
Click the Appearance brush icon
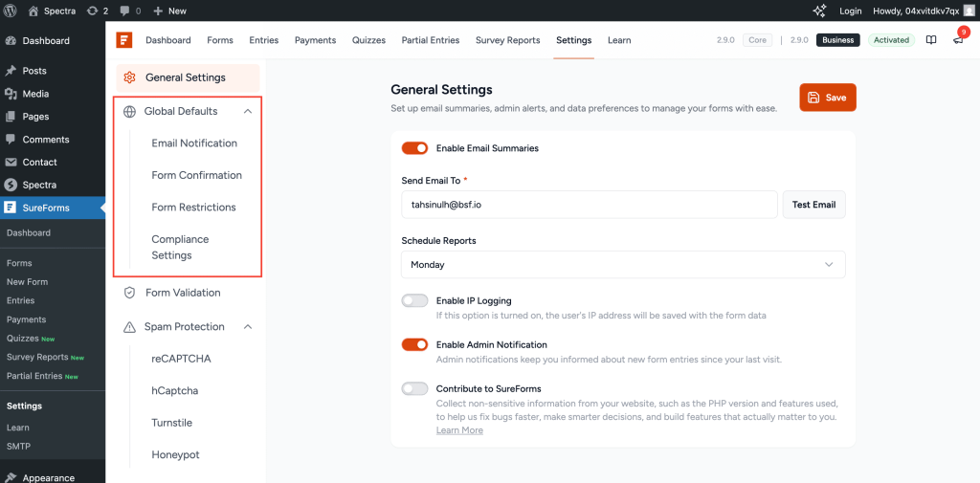click(x=11, y=478)
